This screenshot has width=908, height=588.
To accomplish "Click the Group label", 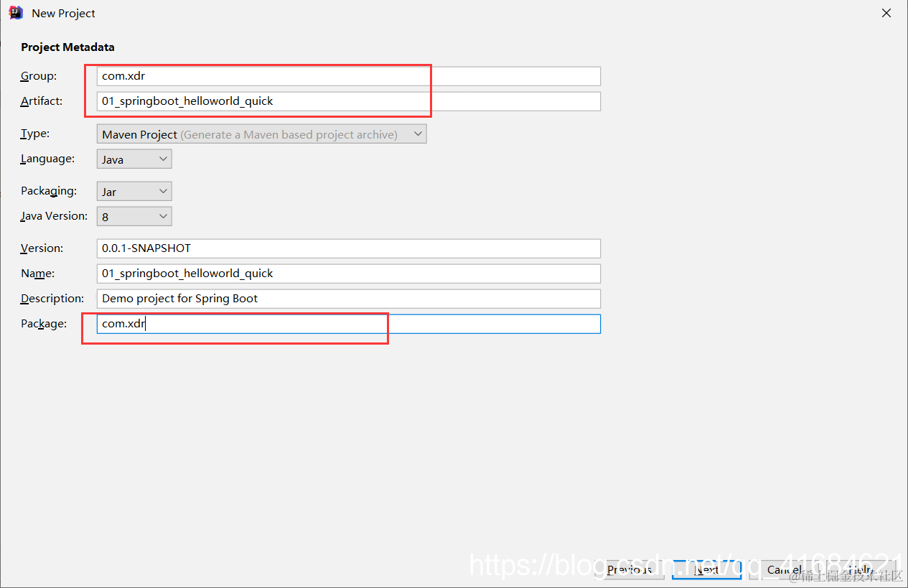I will click(x=39, y=76).
